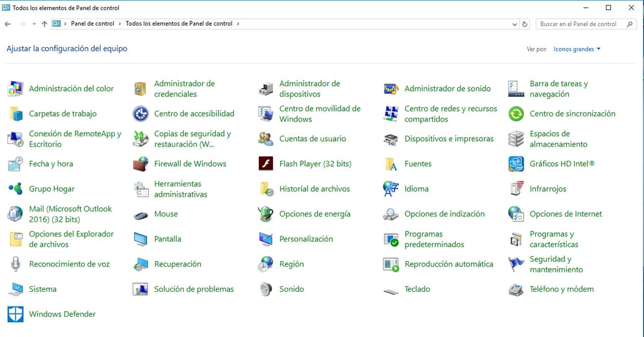Open the Opciones de energía icon
The image size is (644, 337).
(x=266, y=214)
